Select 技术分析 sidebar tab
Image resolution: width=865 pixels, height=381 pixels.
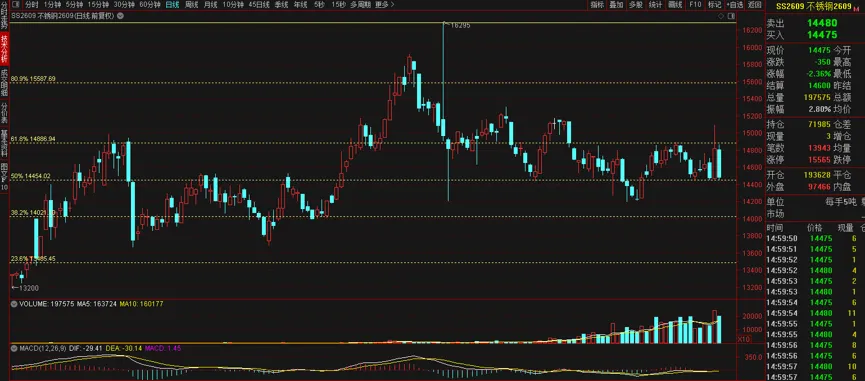pyautogui.click(x=4, y=49)
